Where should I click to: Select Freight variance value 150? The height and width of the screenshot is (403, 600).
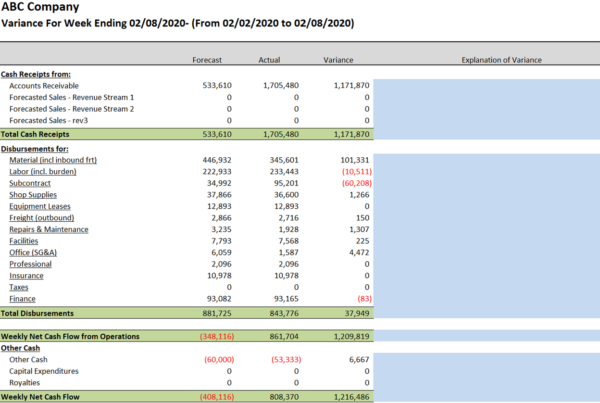pyautogui.click(x=363, y=218)
